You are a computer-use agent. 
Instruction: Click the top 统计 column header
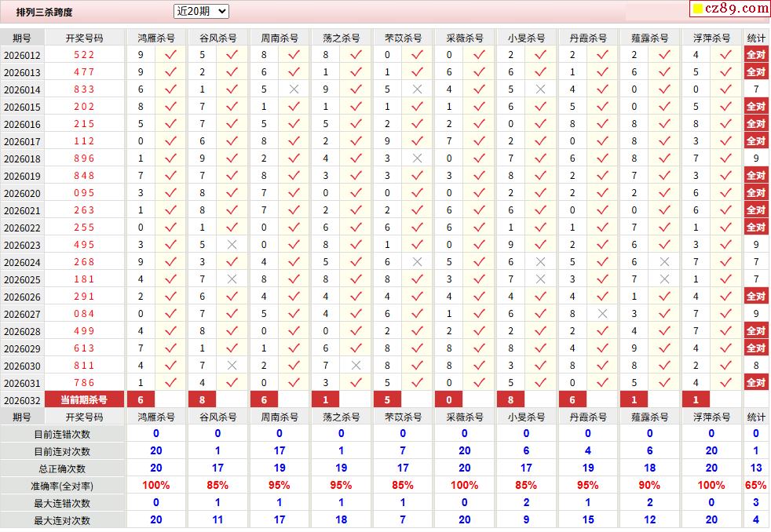pos(756,38)
